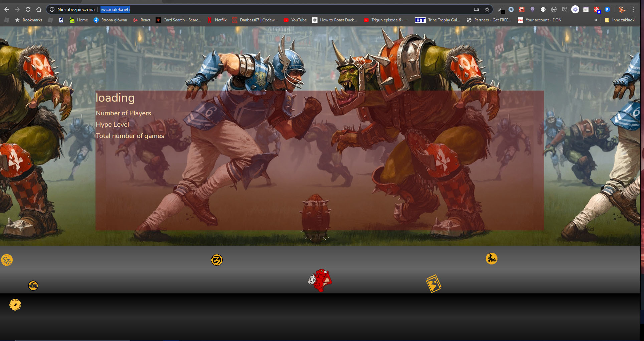
Task: Open the YouTube bookmark
Action: (295, 20)
